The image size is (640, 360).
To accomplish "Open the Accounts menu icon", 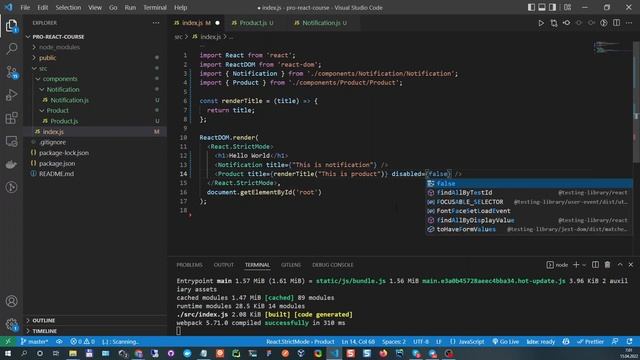I will (11, 301).
